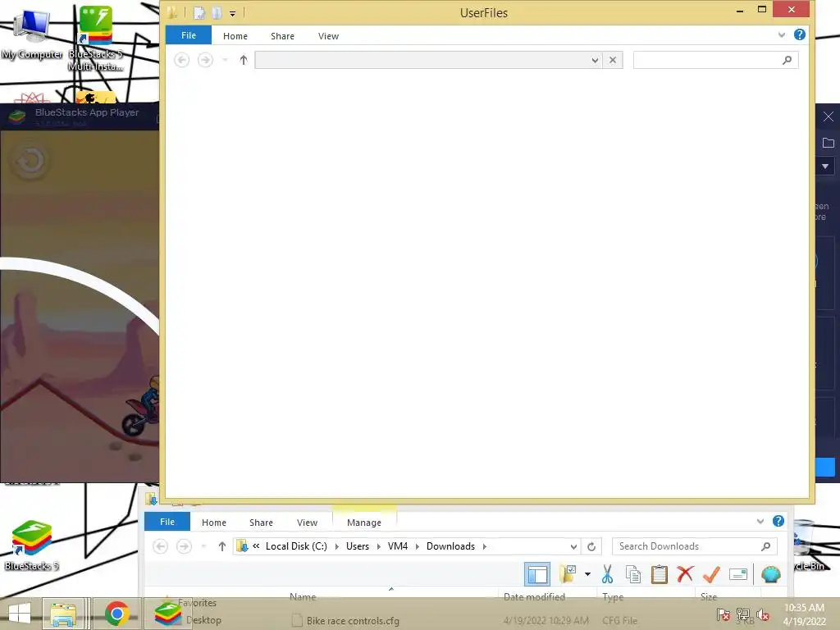Viewport: 840px width, 630px height.
Task: Sort by Date modified column header
Action: tap(534, 597)
